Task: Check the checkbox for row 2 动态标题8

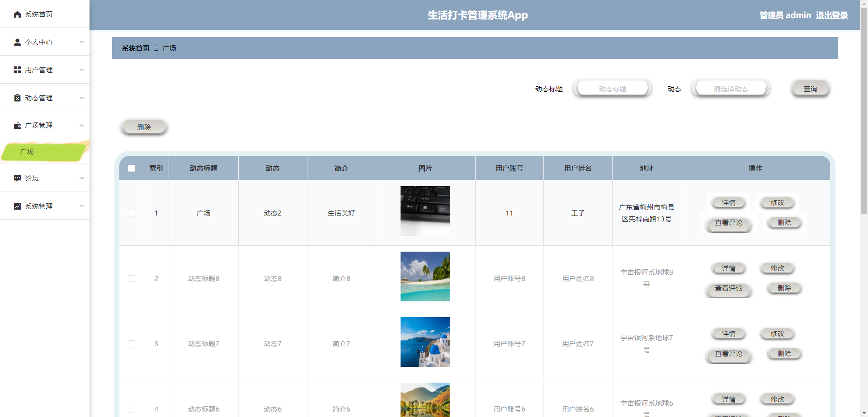Action: [131, 278]
